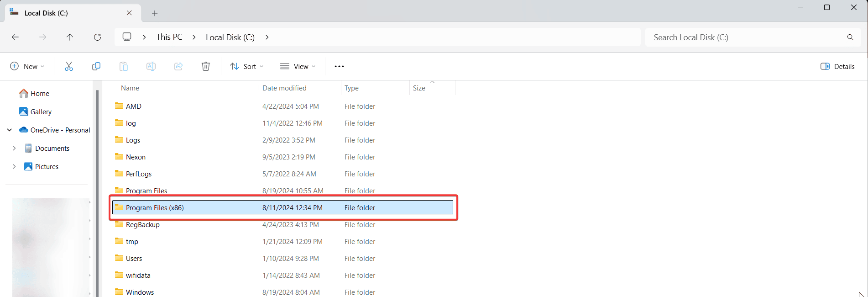Collapse the OneDrive - Personal node
Image resolution: width=868 pixels, height=297 pixels.
10,130
